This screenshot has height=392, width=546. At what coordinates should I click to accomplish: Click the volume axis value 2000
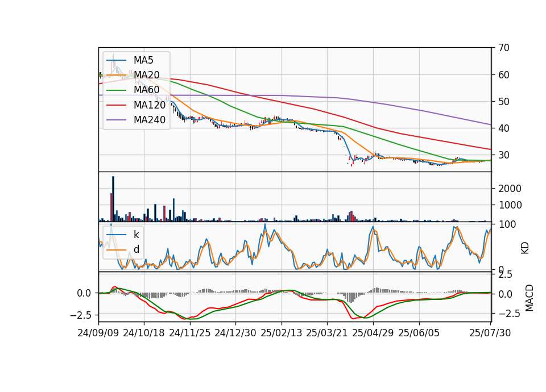click(x=510, y=189)
